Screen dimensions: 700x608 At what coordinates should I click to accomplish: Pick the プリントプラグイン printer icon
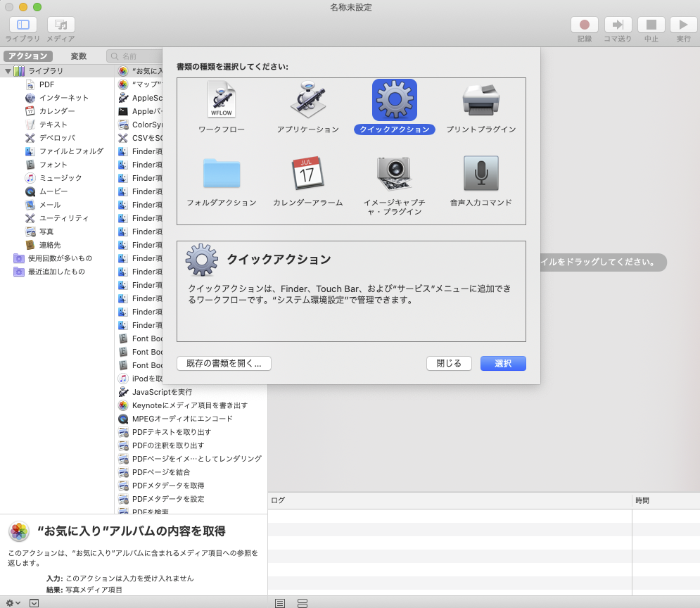481,99
